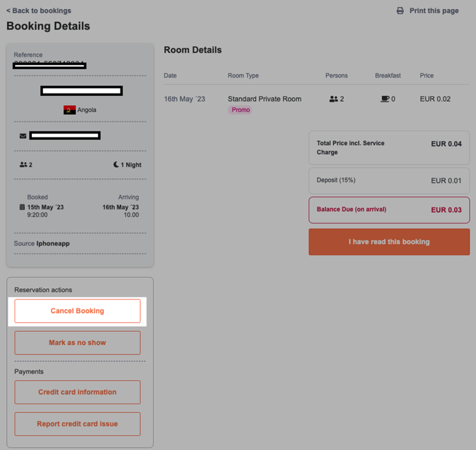Click the persons icon in room row
This screenshot has width=476, height=450.
point(333,100)
